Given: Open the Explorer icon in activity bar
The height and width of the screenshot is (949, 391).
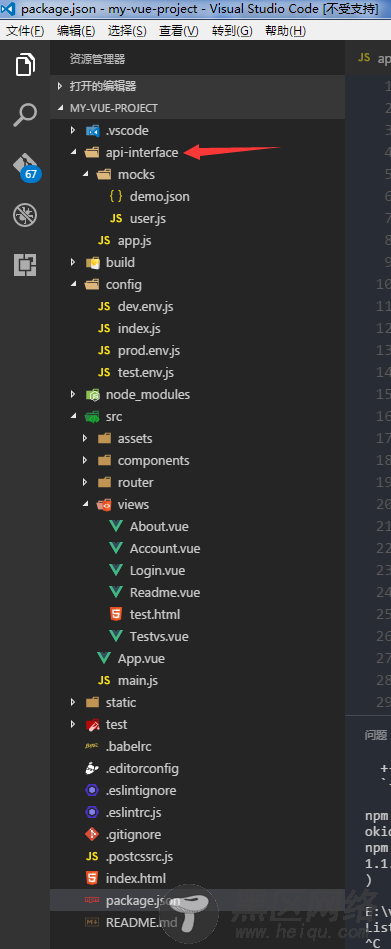Looking at the screenshot, I should click(x=25, y=65).
